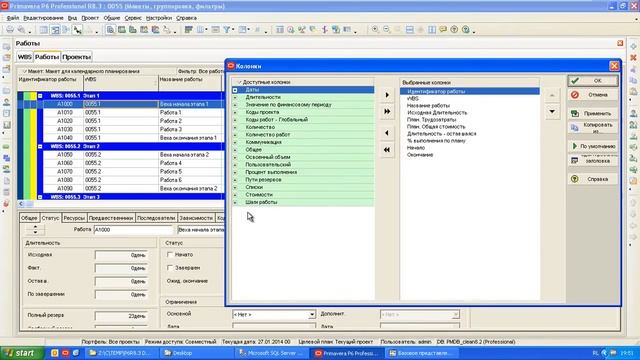Expand the Стоимости group
The height and width of the screenshot is (360, 640).
(x=235, y=195)
